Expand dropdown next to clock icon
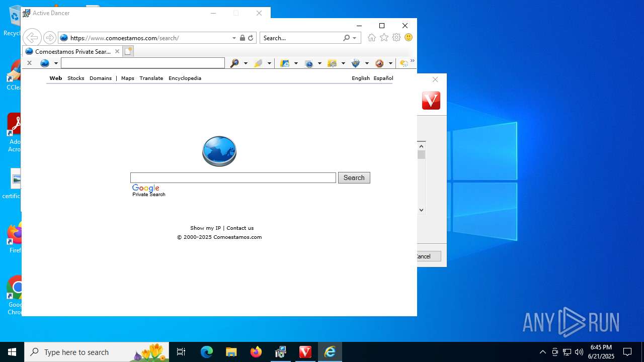 click(319, 63)
